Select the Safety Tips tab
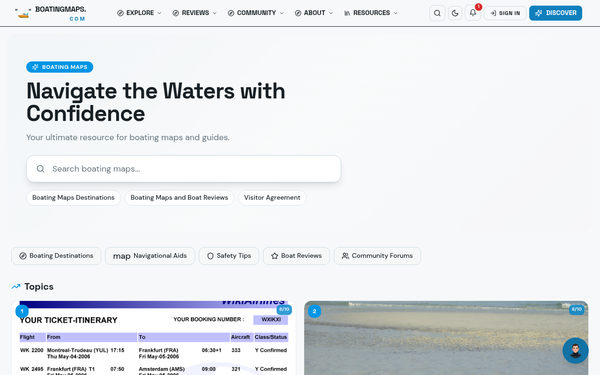The width and height of the screenshot is (600, 375). (x=229, y=256)
